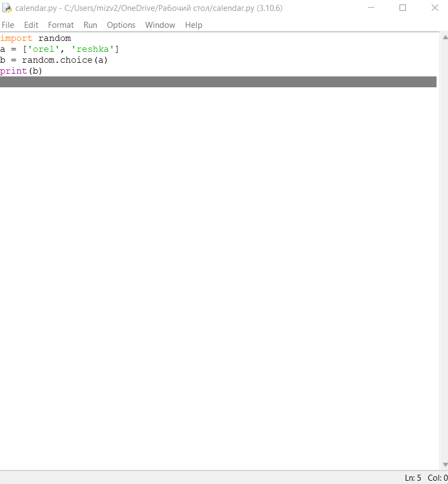This screenshot has width=448, height=484.
Task: Click the scrollbar up arrow
Action: point(443,37)
